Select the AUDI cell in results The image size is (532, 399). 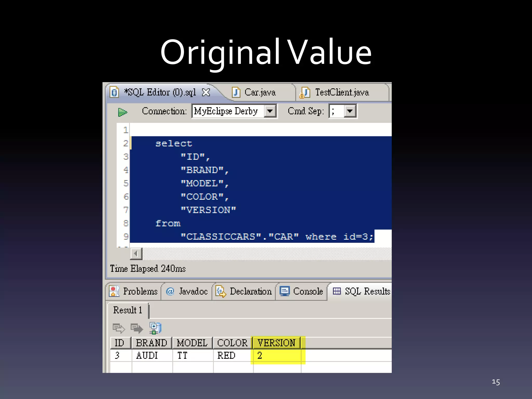(x=152, y=355)
